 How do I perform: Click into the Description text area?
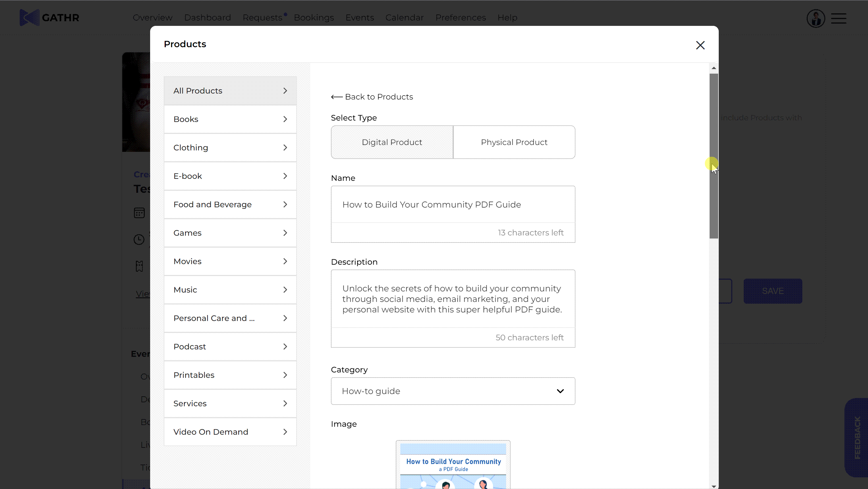(453, 299)
